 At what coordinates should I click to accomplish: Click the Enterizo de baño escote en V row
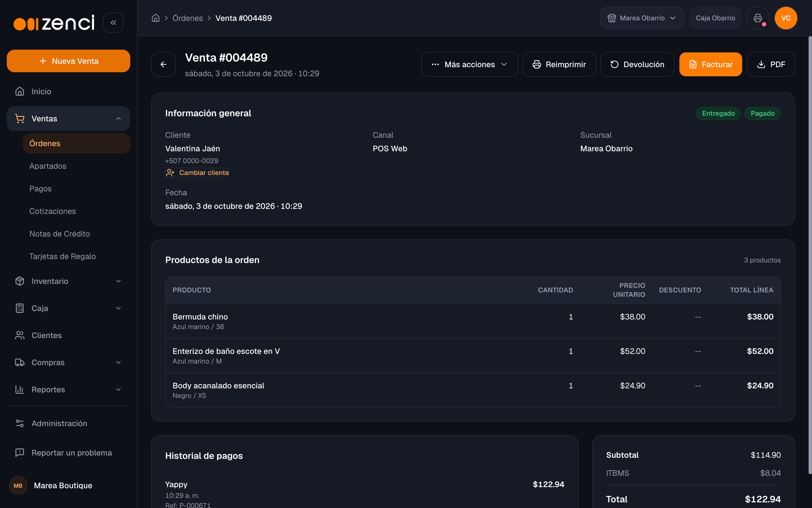[x=473, y=356]
